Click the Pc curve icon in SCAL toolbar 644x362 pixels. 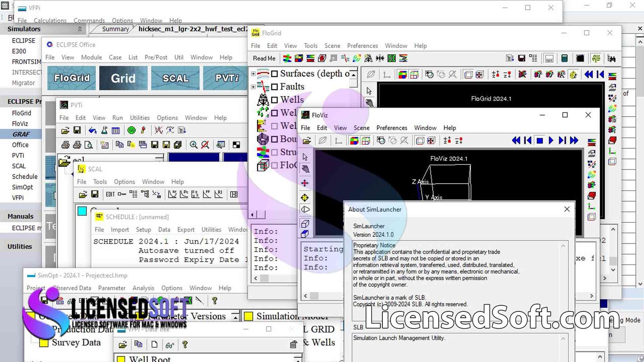184,194
